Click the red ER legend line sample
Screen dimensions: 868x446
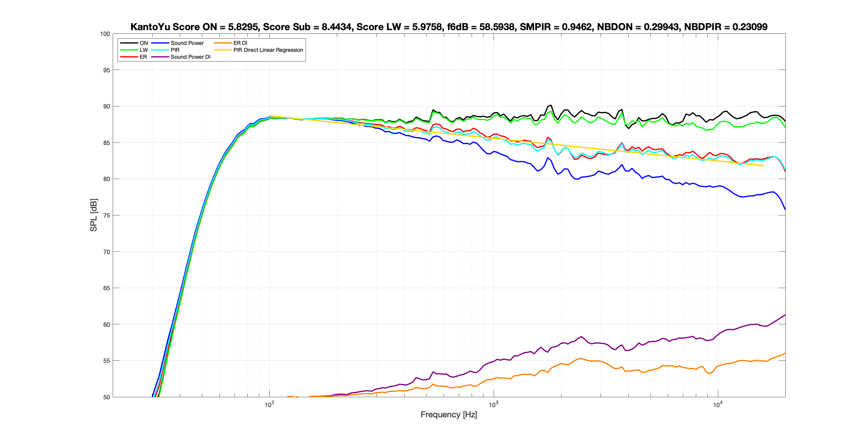point(129,57)
